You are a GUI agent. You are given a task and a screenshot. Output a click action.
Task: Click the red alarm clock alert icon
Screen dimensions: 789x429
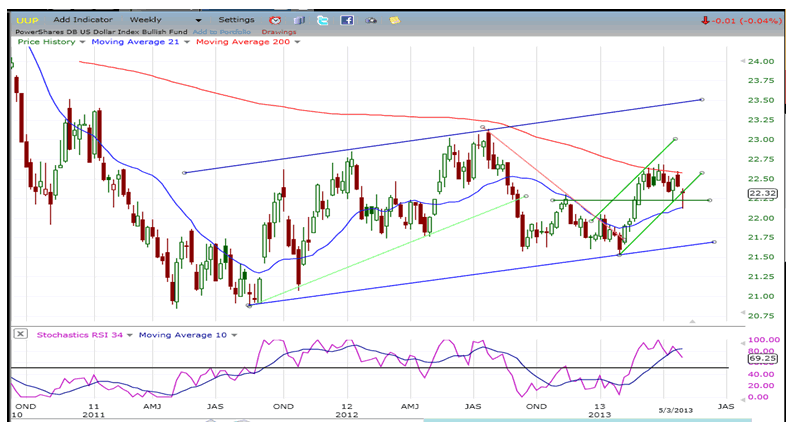pyautogui.click(x=274, y=19)
